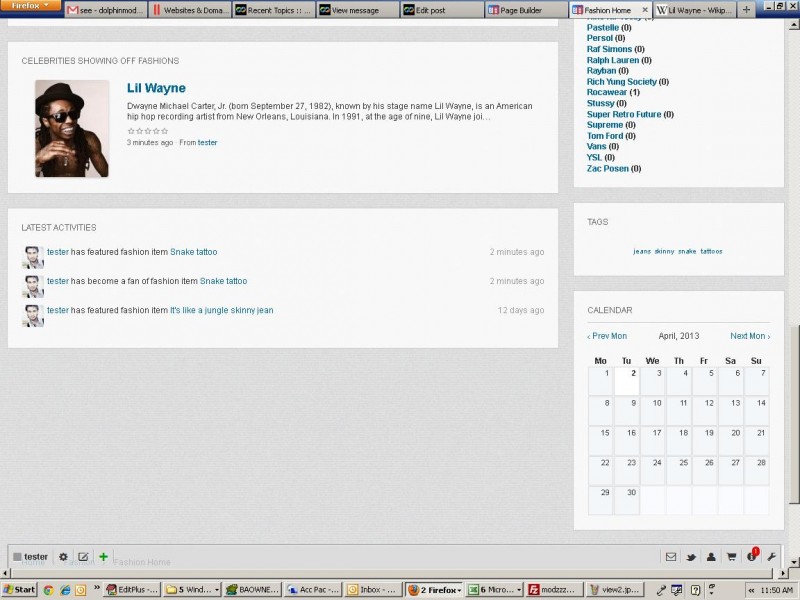Image resolution: width=800 pixels, height=600 pixels.
Task: Click tester's avatar beside become a fan activity
Action: coord(33,286)
